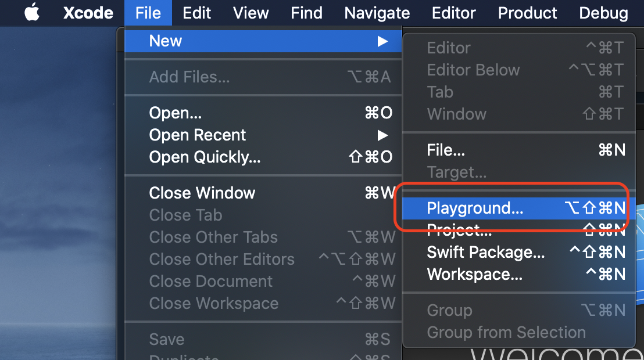644x360 pixels.
Task: Choose Close Window from File menu
Action: click(x=263, y=193)
